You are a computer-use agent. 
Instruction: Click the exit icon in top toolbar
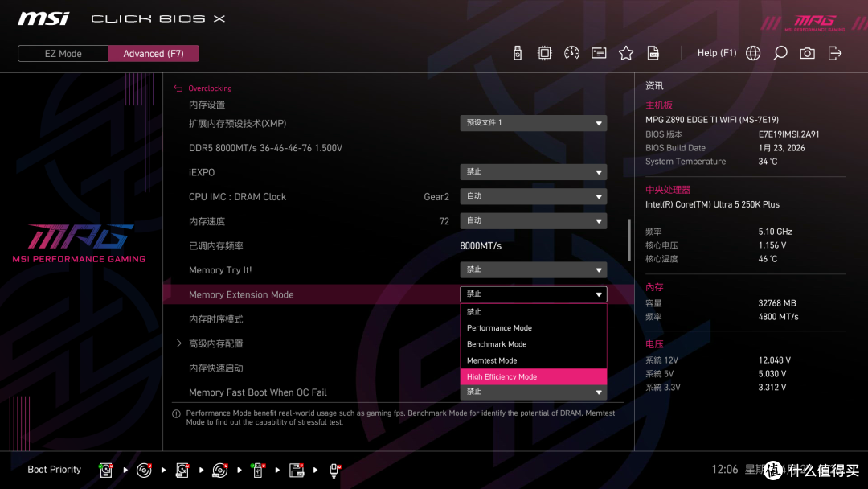click(835, 53)
